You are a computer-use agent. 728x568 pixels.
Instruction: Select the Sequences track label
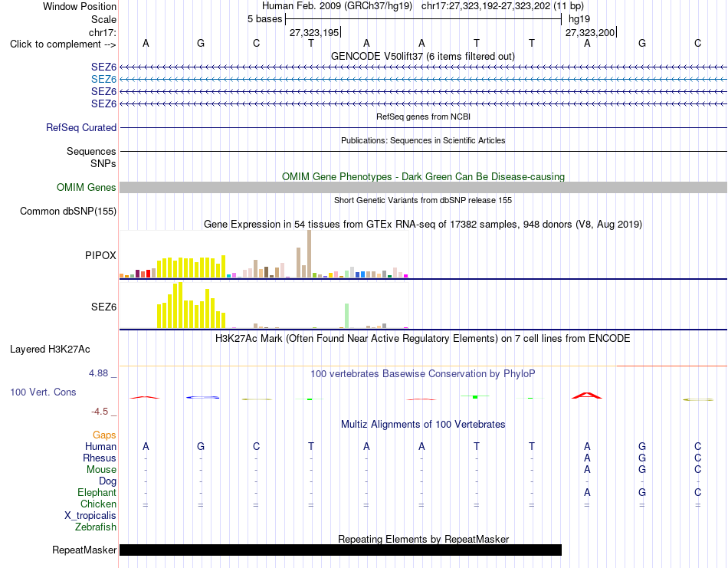[x=91, y=152]
